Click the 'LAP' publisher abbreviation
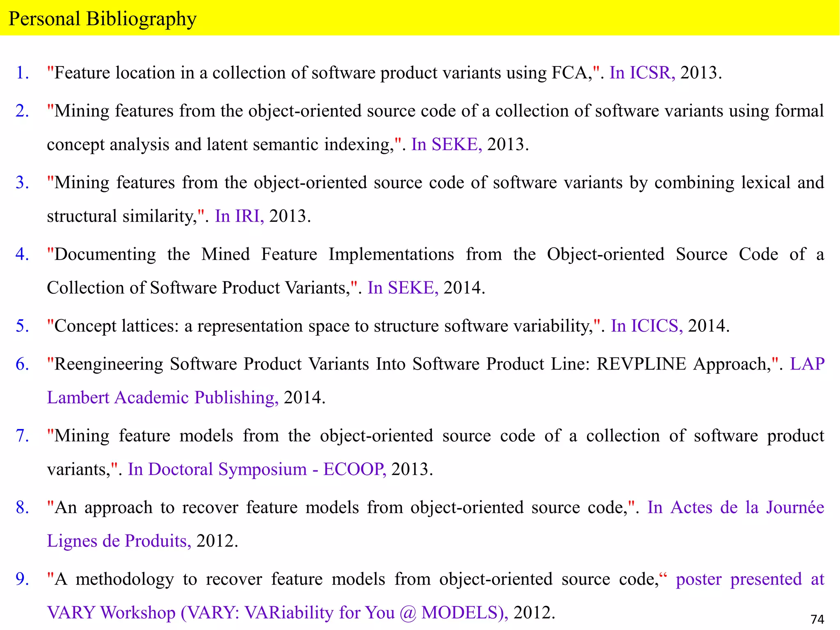840x630 pixels. pos(807,364)
